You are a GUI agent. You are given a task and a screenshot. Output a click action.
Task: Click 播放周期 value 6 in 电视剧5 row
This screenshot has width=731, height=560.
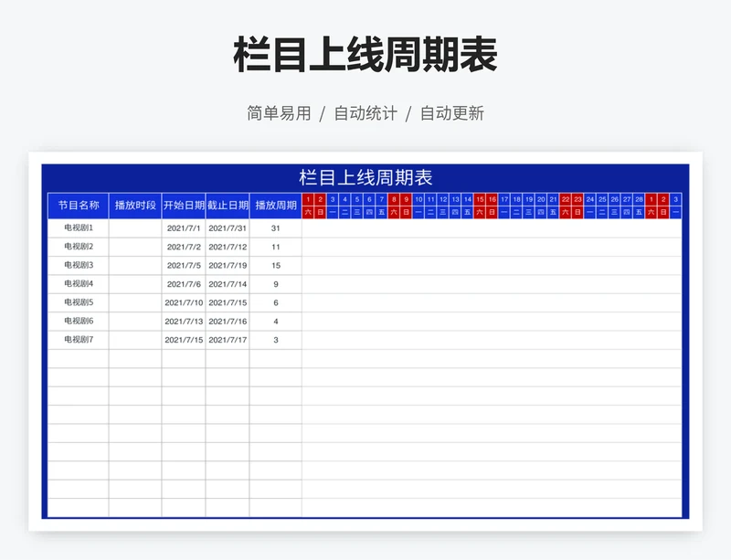click(x=276, y=302)
